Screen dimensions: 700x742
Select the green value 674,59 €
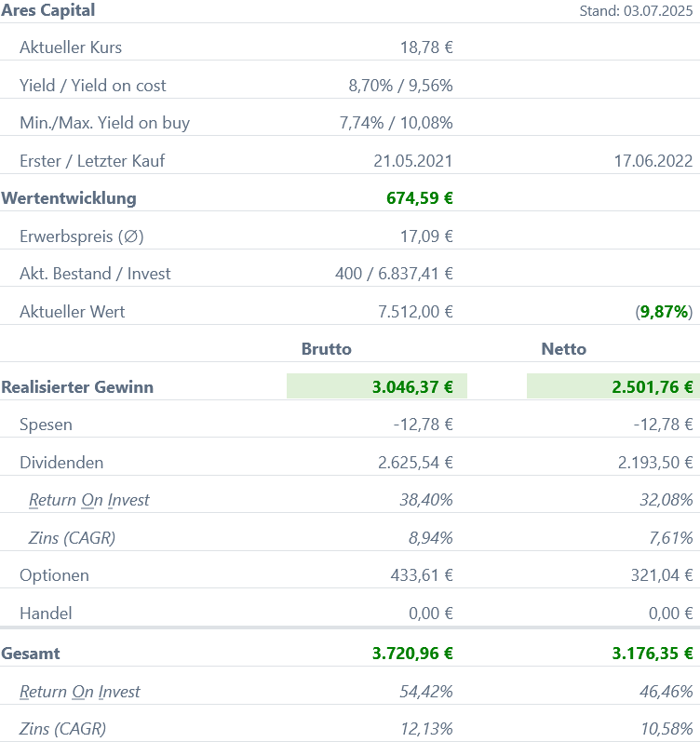(x=419, y=198)
